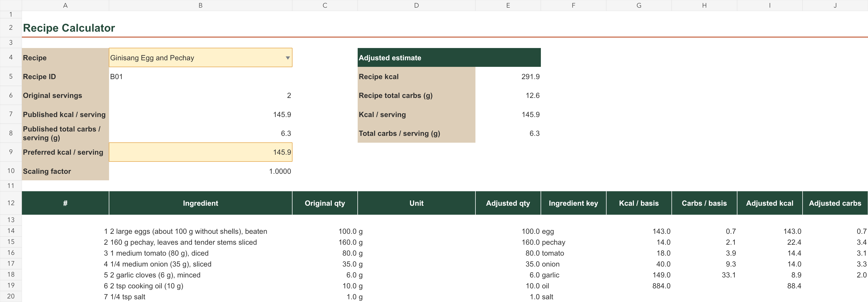Click the Original servings value 2
The height and width of the screenshot is (302, 868).
click(289, 95)
